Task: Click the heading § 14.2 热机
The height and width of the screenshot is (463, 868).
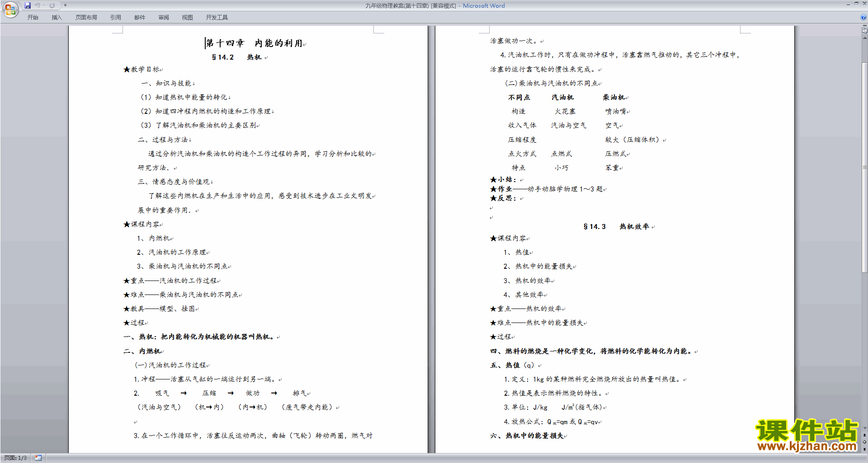Action: [x=236, y=57]
